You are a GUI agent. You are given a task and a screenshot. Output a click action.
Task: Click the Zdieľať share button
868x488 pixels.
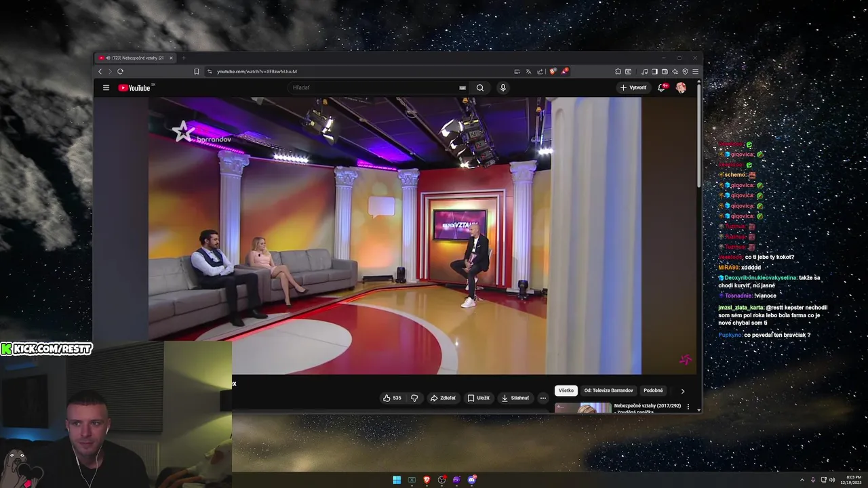pos(443,398)
